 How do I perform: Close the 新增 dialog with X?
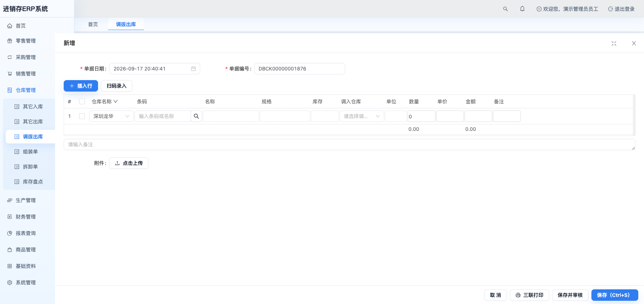634,43
